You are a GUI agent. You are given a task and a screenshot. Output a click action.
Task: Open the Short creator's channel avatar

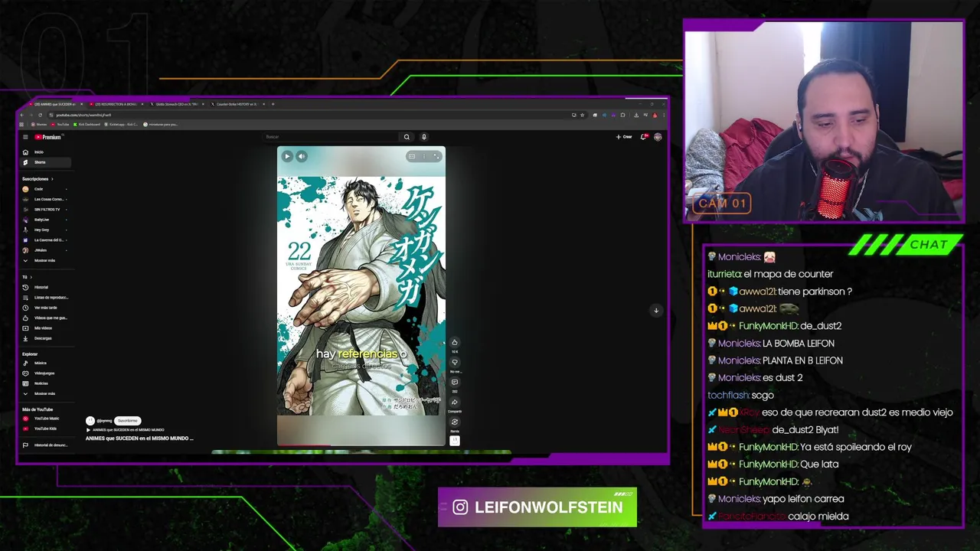90,421
